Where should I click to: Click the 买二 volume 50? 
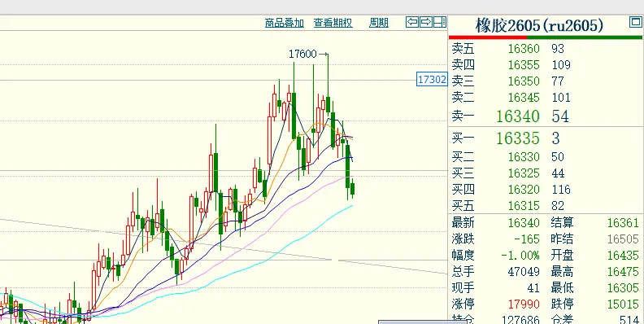[558, 156]
